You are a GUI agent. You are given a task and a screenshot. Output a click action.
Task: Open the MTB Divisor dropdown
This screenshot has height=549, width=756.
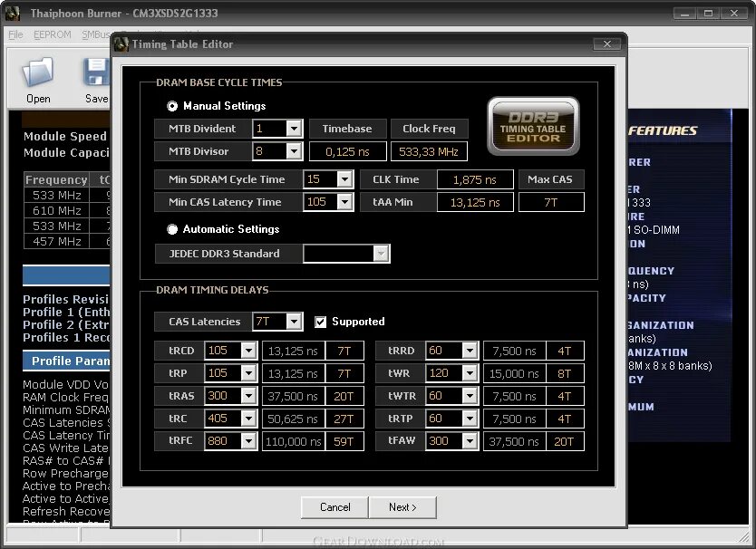(x=294, y=151)
